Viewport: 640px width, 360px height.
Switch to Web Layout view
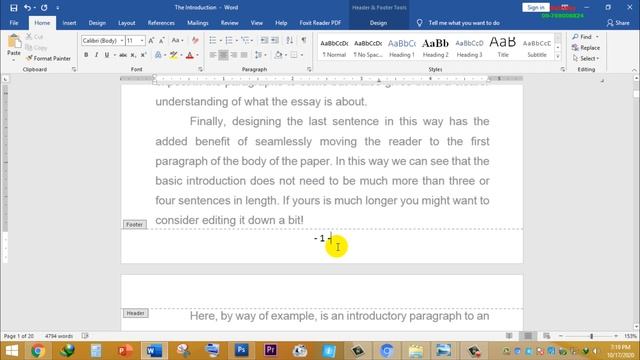click(547, 336)
